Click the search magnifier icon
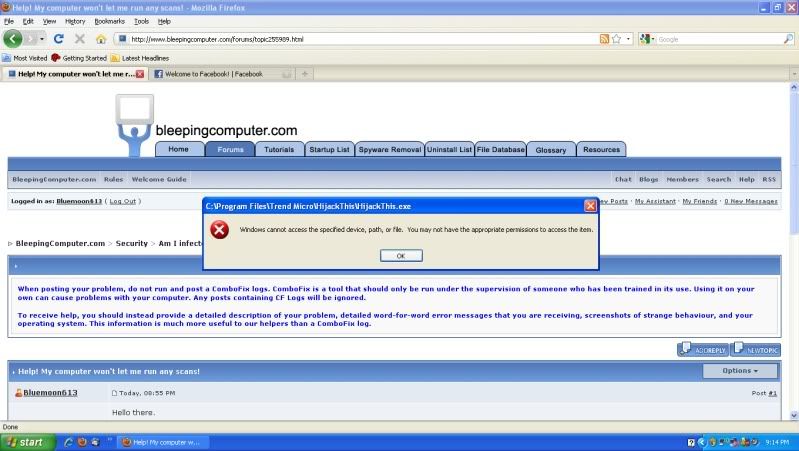Viewport: 799px width, 451px height. coord(788,39)
